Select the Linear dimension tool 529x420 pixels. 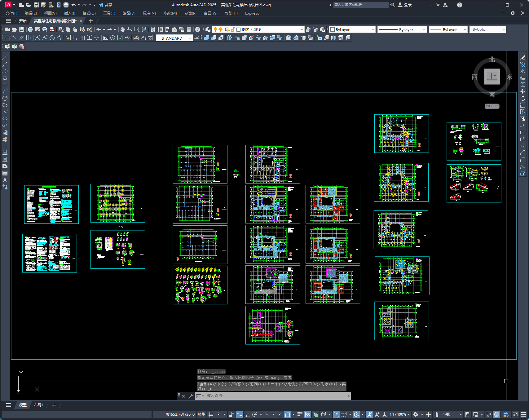(x=7, y=38)
